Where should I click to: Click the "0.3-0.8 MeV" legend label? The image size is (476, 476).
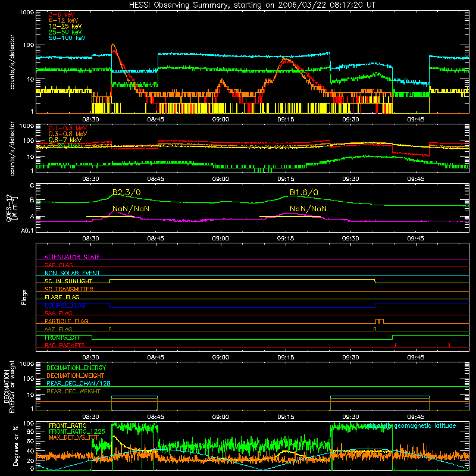pyautogui.click(x=68, y=134)
